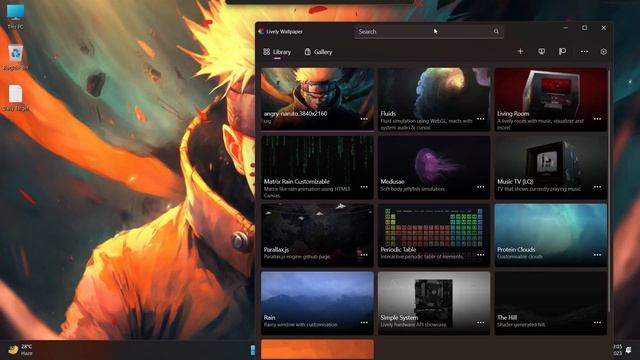Select Recycle Bin desktop icon
The width and height of the screenshot is (640, 360).
click(16, 58)
